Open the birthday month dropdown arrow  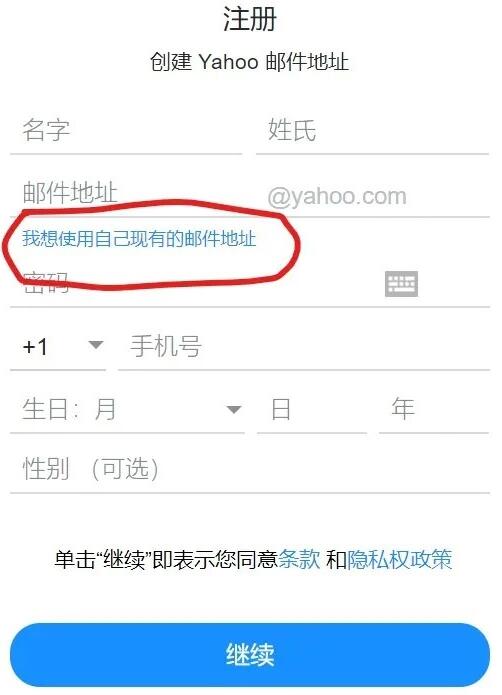233,409
